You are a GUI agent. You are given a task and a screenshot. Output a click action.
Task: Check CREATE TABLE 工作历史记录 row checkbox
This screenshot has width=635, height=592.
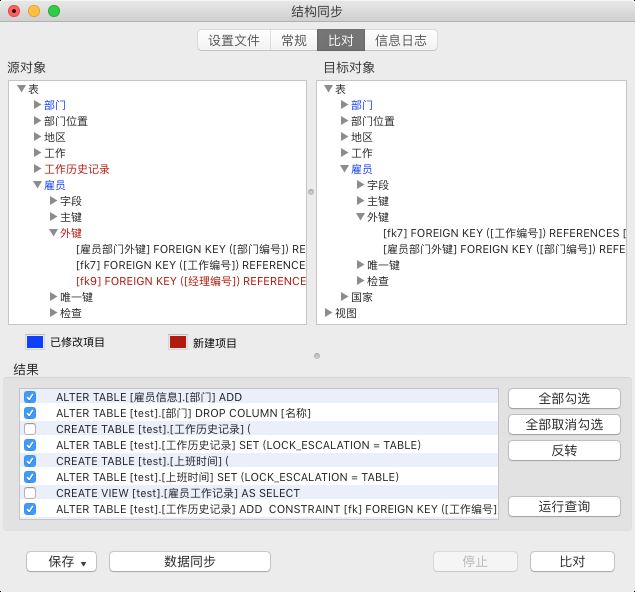tap(30, 429)
